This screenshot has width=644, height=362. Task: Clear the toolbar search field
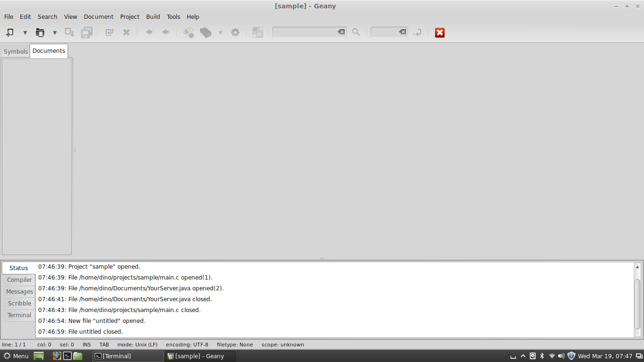pyautogui.click(x=341, y=32)
